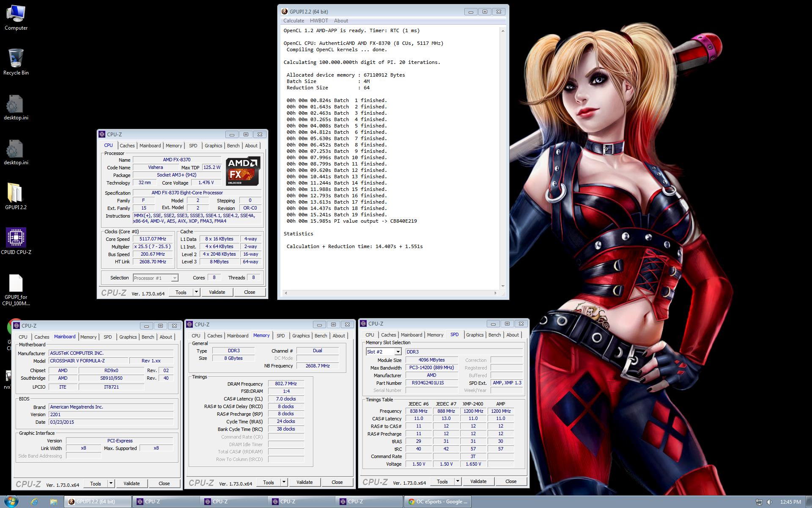Click Validate in the SPD window
The image size is (812, 508).
pyautogui.click(x=478, y=481)
